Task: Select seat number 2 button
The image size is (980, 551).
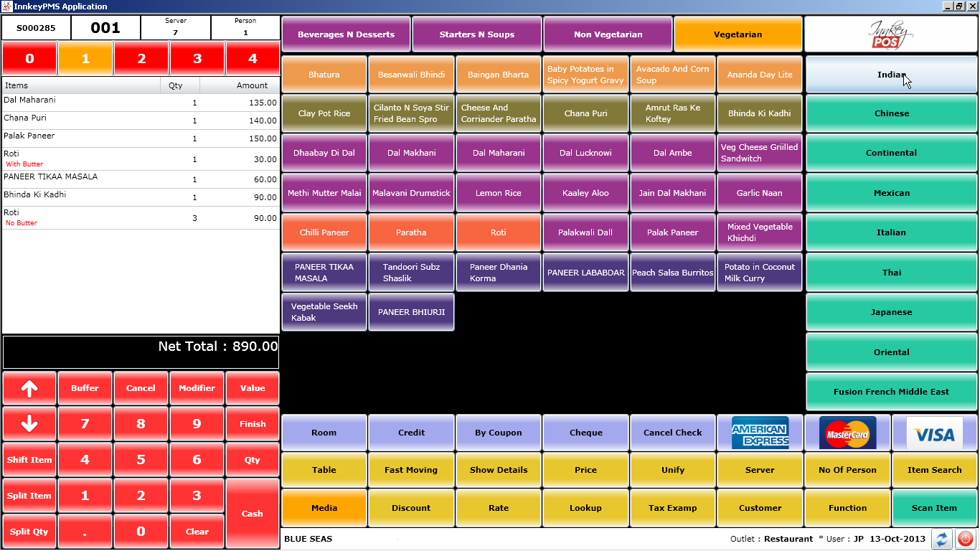Action: tap(141, 59)
